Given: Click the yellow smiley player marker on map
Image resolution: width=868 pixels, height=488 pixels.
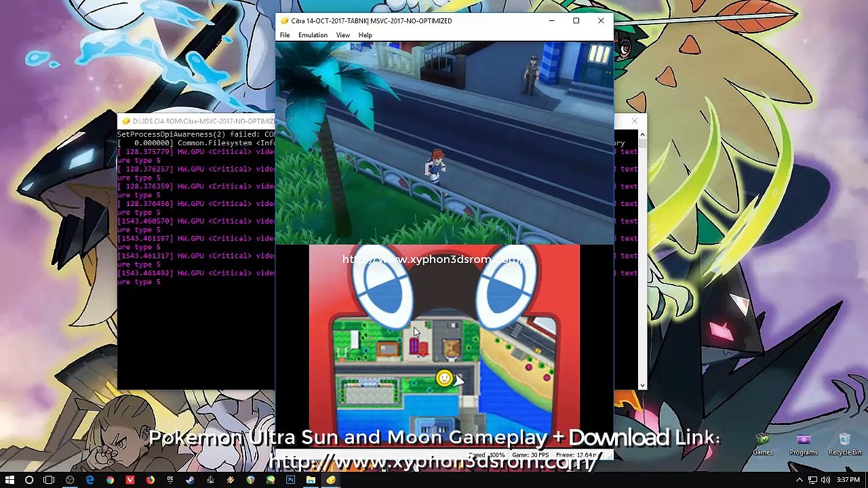Looking at the screenshot, I should [443, 378].
